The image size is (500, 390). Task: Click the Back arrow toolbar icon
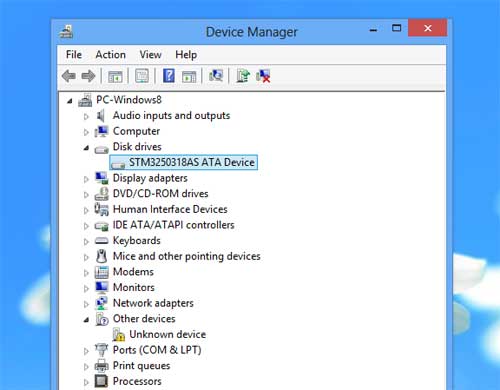(69, 76)
